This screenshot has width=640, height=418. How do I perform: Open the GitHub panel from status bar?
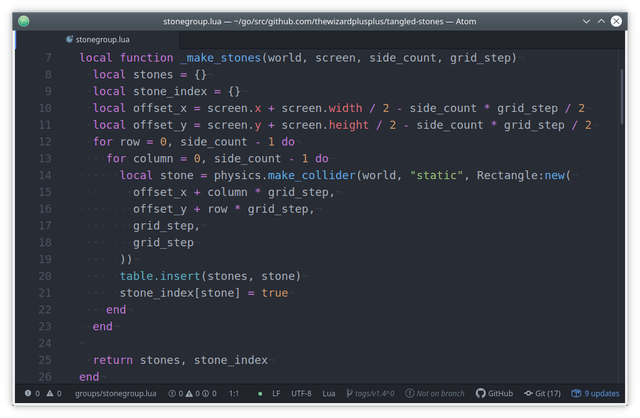tap(494, 394)
